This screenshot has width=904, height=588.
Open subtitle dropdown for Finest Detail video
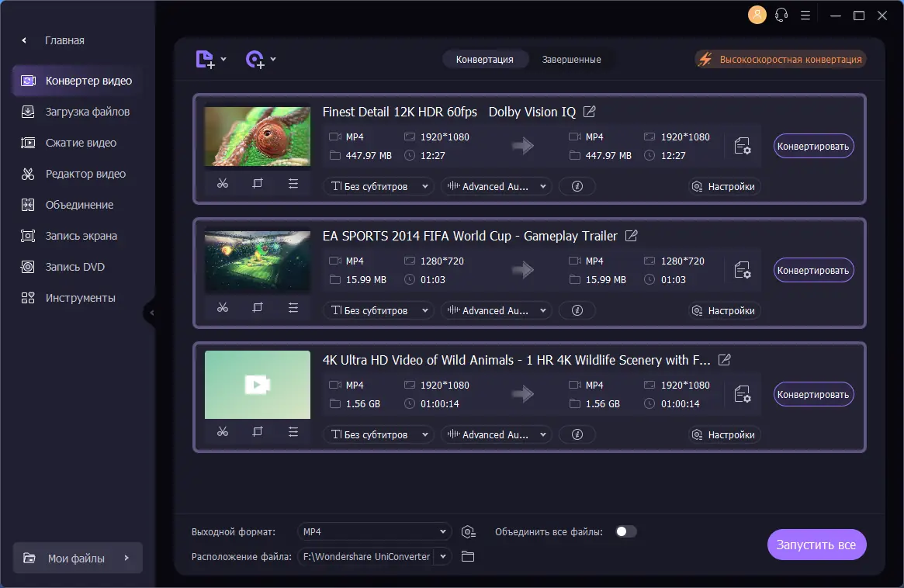click(378, 186)
